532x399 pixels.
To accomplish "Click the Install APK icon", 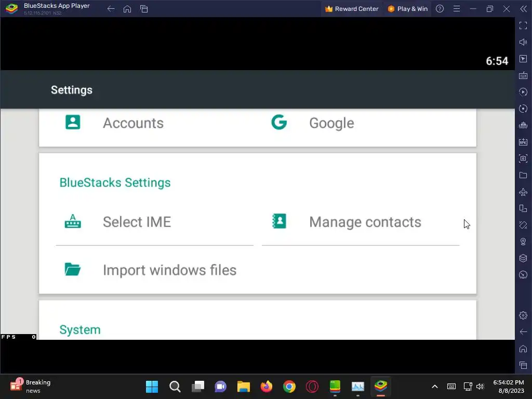I will (523, 142).
